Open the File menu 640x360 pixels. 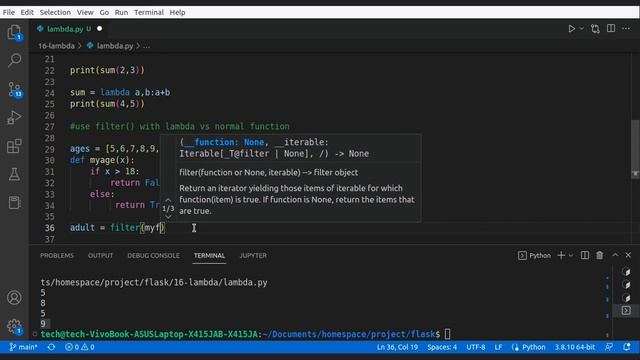click(9, 12)
